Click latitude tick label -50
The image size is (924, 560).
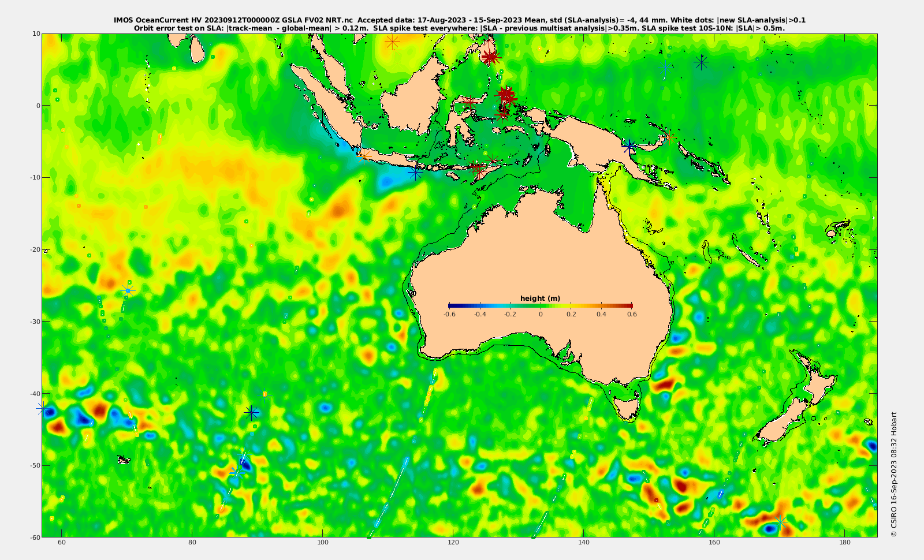[x=35, y=465]
